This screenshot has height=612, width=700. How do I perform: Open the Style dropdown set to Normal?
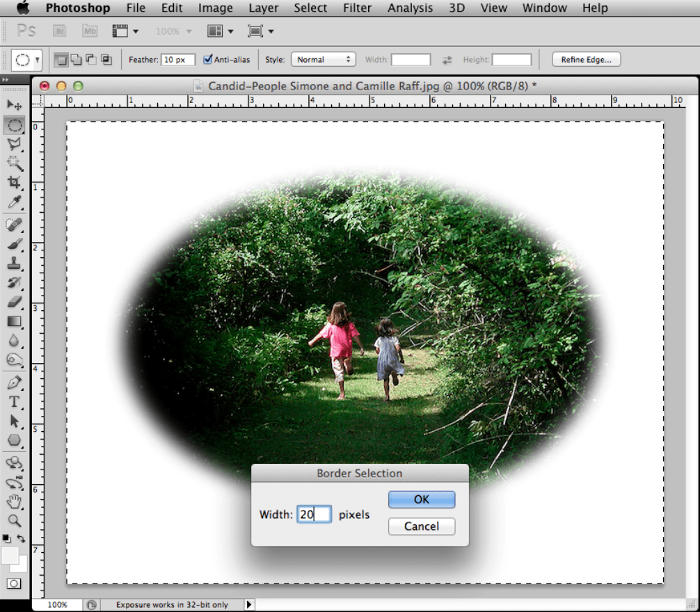[323, 60]
